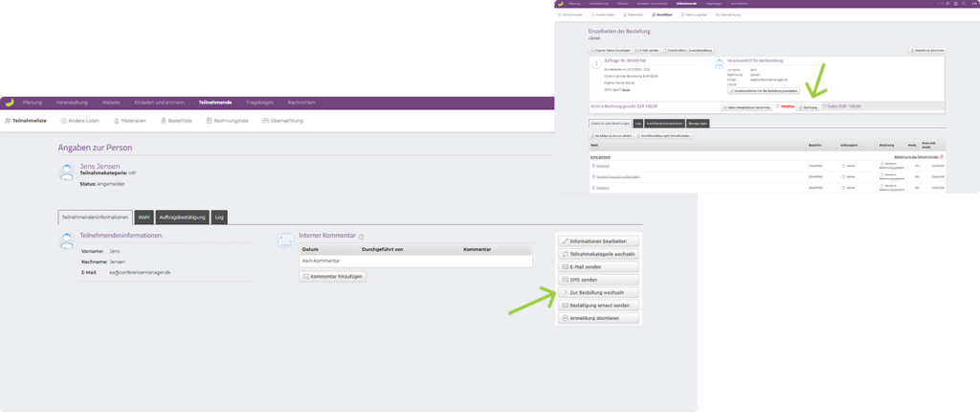Screen dimensions: 980x412
Task: Click Zur Bestellung wechseln button
Action: [599, 292]
